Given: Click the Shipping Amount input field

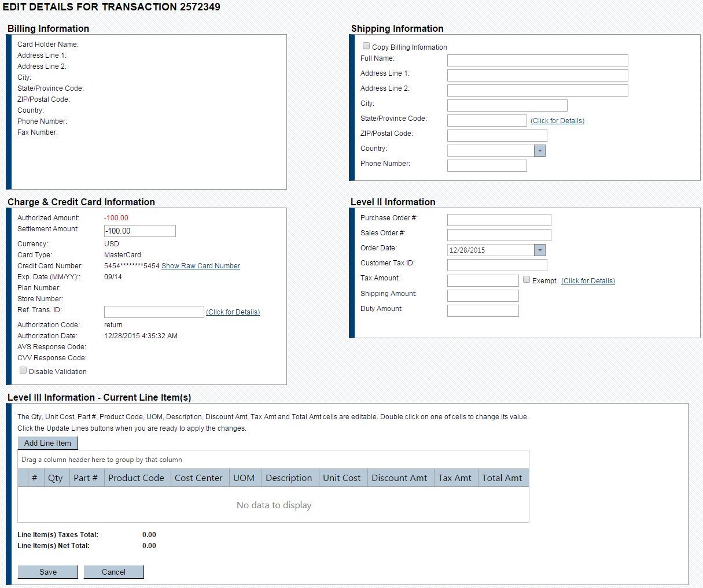Looking at the screenshot, I should coord(483,296).
